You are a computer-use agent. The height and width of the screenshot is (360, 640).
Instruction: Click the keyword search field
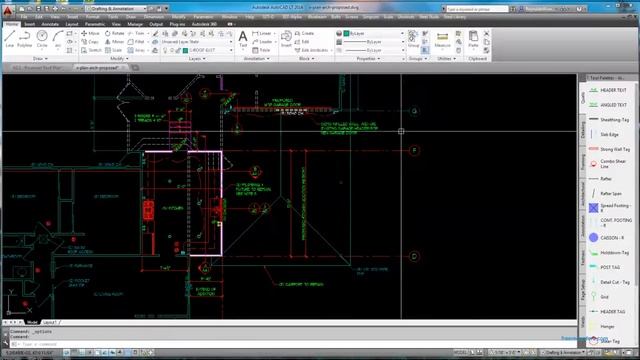point(477,9)
